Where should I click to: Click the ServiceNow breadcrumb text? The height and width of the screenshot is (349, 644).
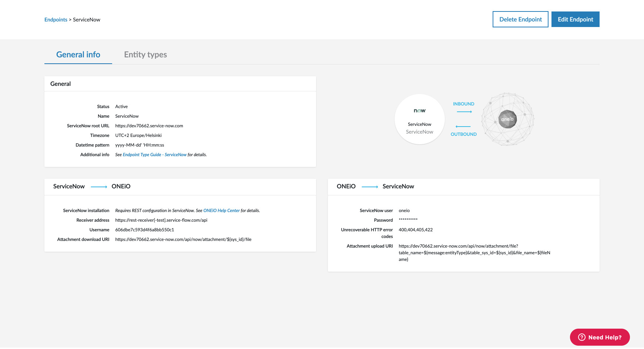[87, 20]
